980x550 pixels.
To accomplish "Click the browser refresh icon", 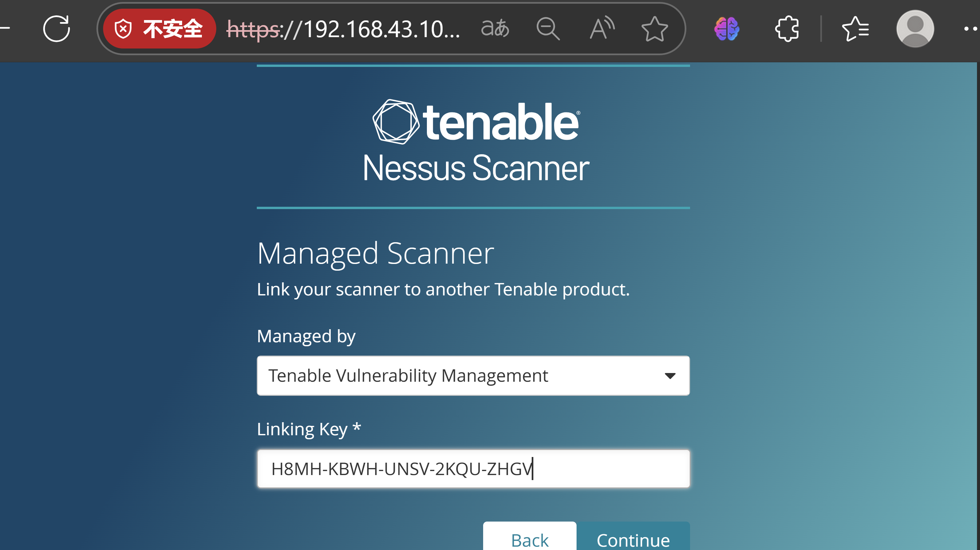I will (56, 28).
